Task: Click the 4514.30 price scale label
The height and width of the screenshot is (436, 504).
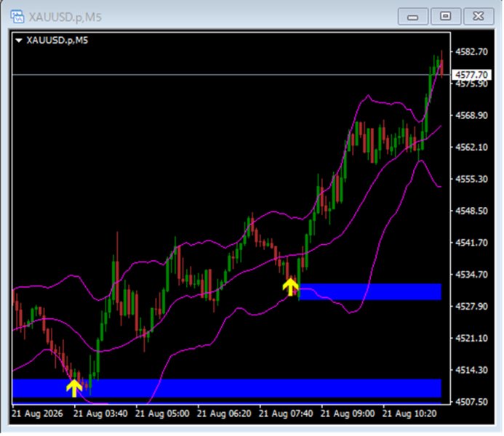Action: pyautogui.click(x=471, y=370)
